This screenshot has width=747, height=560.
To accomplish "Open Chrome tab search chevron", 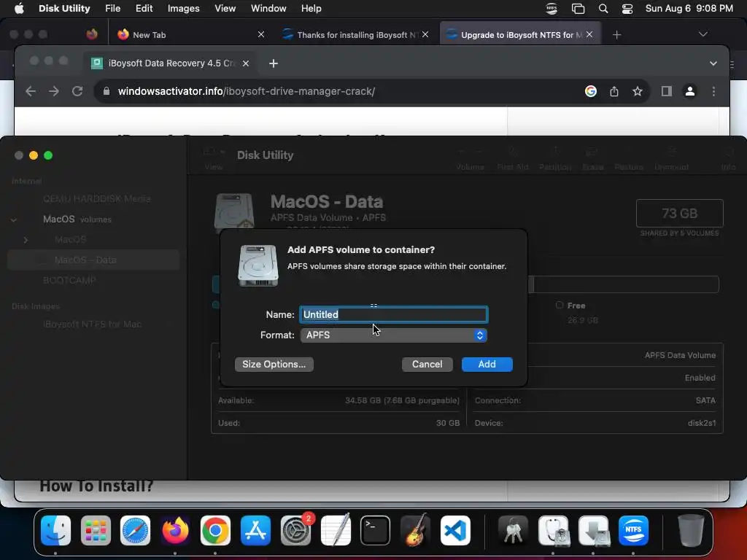I will coord(713,63).
